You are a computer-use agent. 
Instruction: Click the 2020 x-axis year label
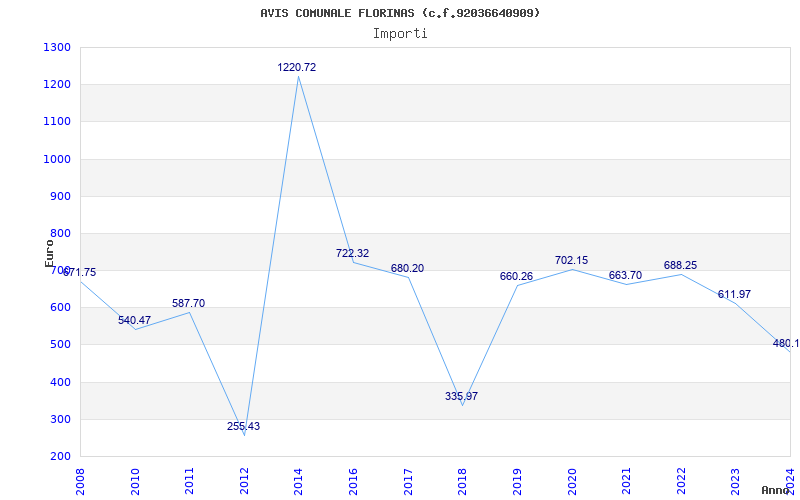571,481
